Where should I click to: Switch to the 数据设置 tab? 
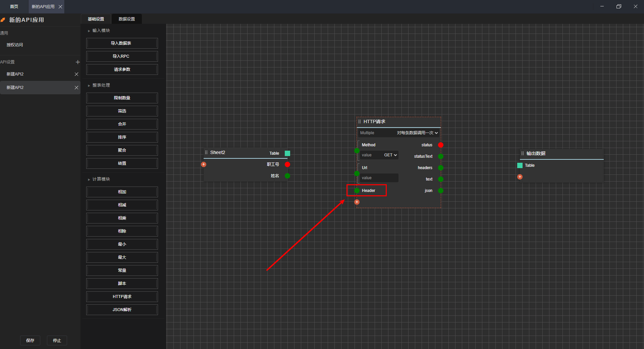point(126,19)
